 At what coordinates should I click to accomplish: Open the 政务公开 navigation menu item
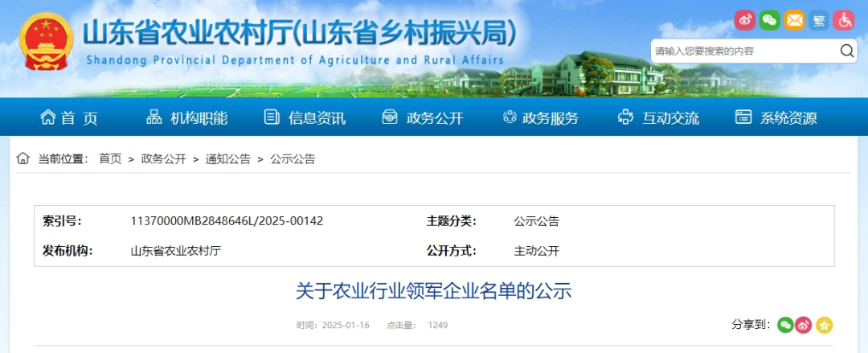point(435,117)
